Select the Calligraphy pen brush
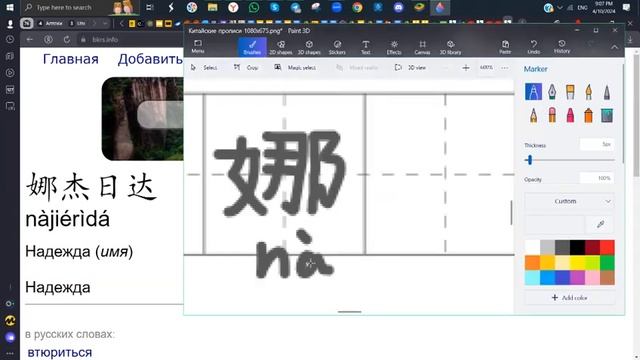 [x=552, y=92]
